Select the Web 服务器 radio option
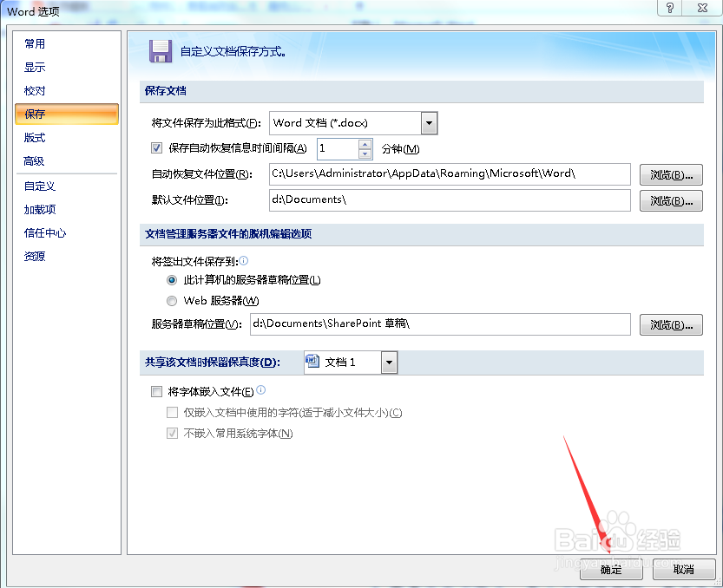This screenshot has width=723, height=588. [172, 301]
